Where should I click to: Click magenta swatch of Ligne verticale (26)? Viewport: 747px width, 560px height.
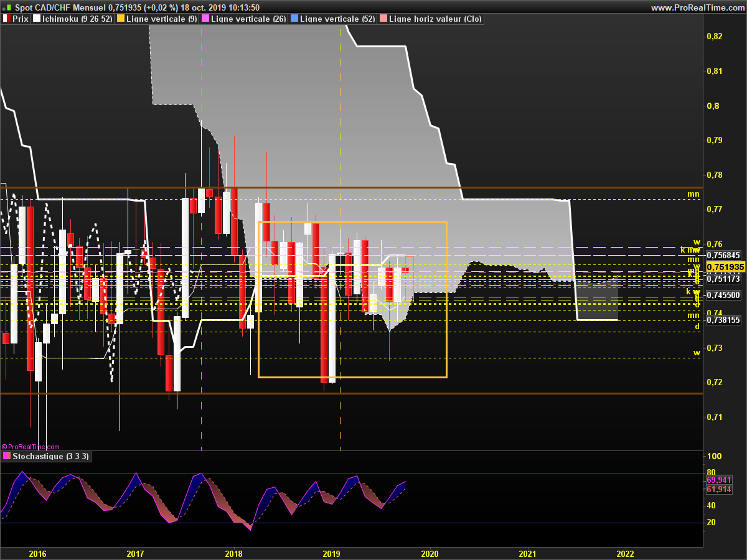[205, 19]
